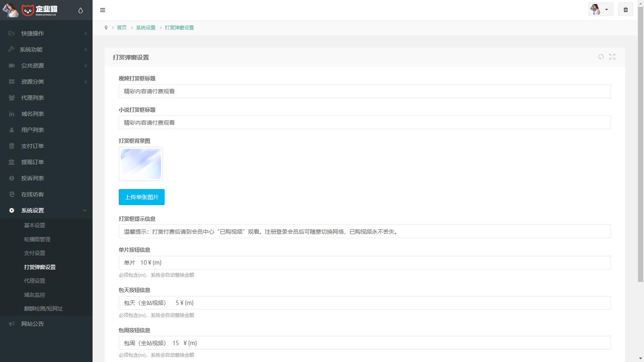
Task: Click the water drop theme icon
Action: pos(80,10)
